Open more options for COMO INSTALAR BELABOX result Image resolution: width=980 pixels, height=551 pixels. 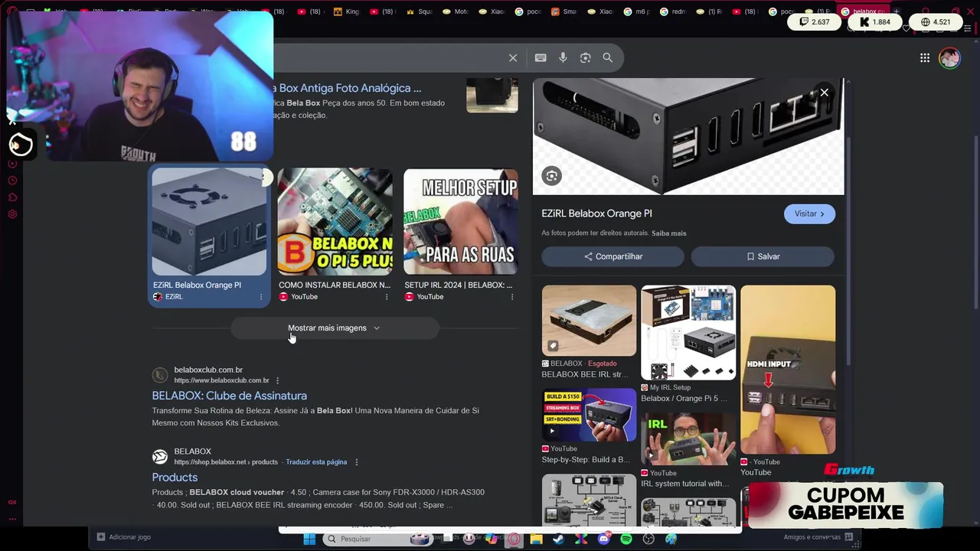(387, 297)
